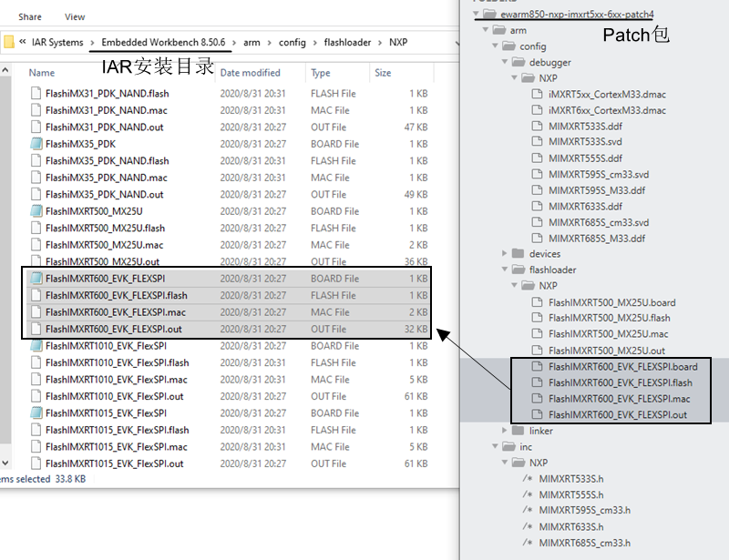The height and width of the screenshot is (560, 729).
Task: Open MIMXRT533S.svd file icon in tree
Action: pyautogui.click(x=537, y=141)
